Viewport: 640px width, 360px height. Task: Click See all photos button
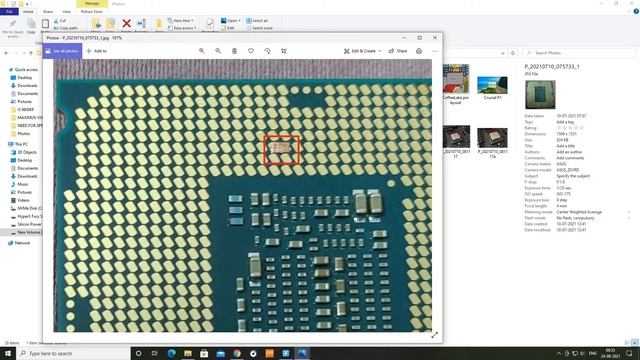(x=62, y=51)
